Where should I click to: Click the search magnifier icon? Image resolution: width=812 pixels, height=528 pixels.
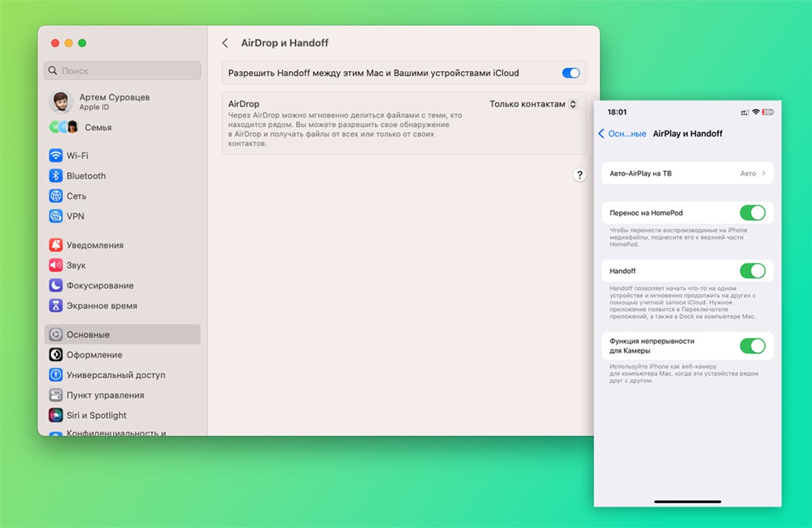point(53,71)
